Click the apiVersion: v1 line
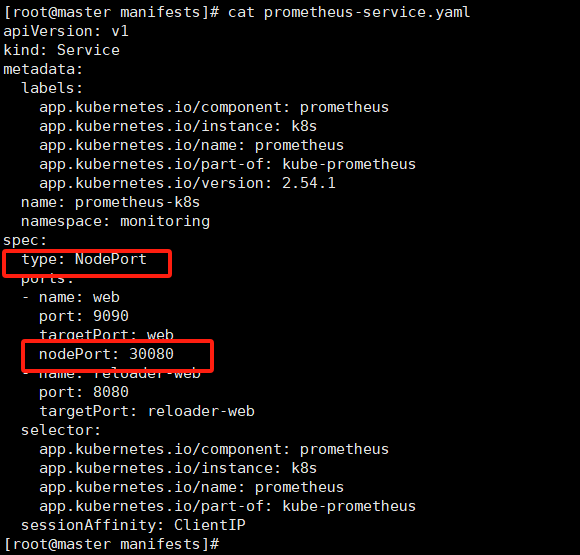This screenshot has width=580, height=555. coord(66,31)
